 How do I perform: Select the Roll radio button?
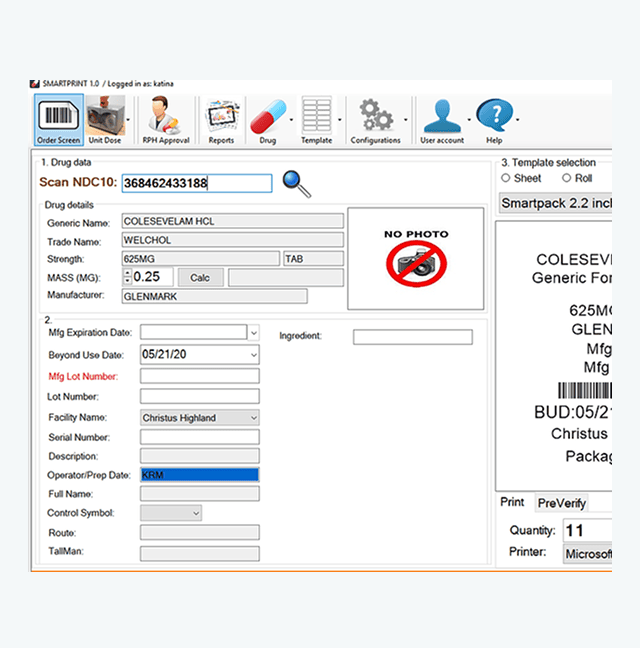[566, 178]
